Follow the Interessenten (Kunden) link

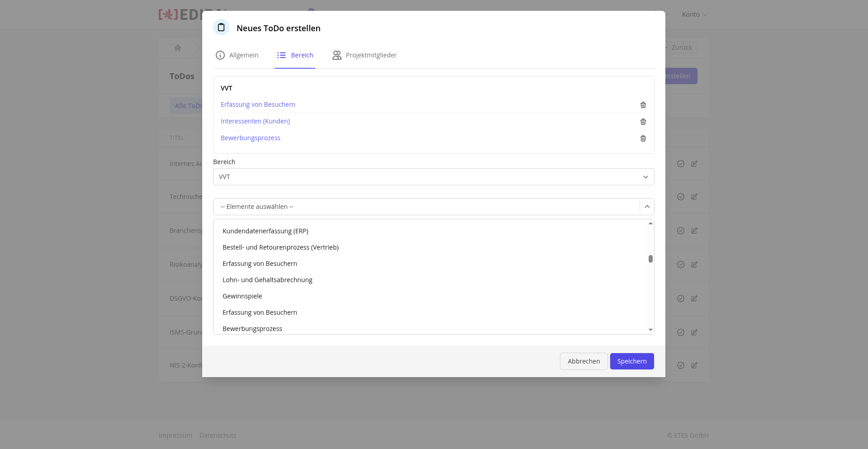pos(255,121)
